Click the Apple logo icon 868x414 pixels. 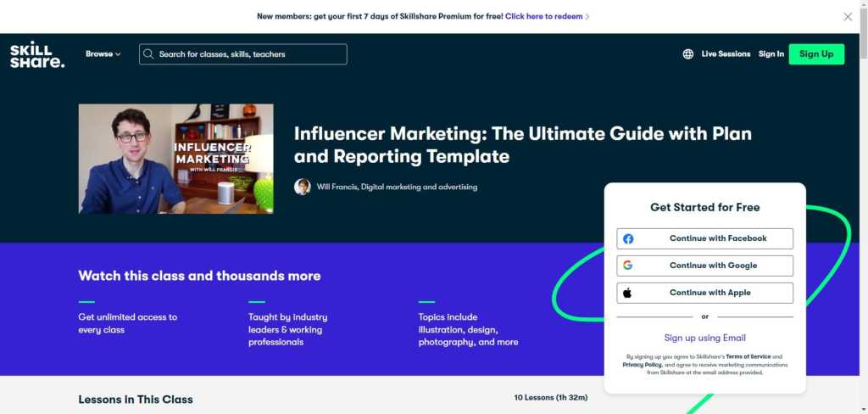click(x=628, y=293)
